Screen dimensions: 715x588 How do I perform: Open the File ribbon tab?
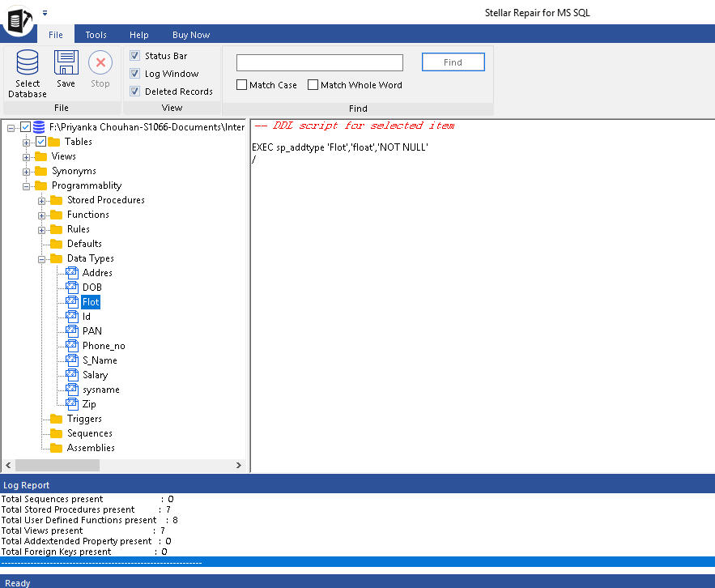click(x=56, y=35)
